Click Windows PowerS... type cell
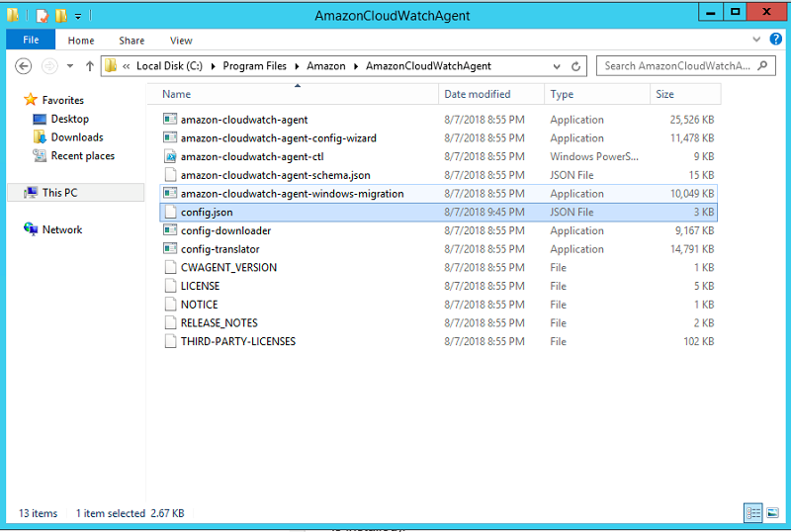The height and width of the screenshot is (532, 791). click(594, 156)
